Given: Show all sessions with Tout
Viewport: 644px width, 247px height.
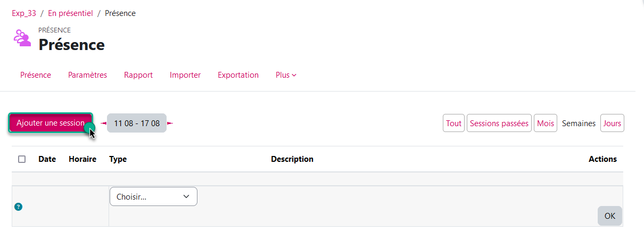Looking at the screenshot, I should tap(453, 123).
